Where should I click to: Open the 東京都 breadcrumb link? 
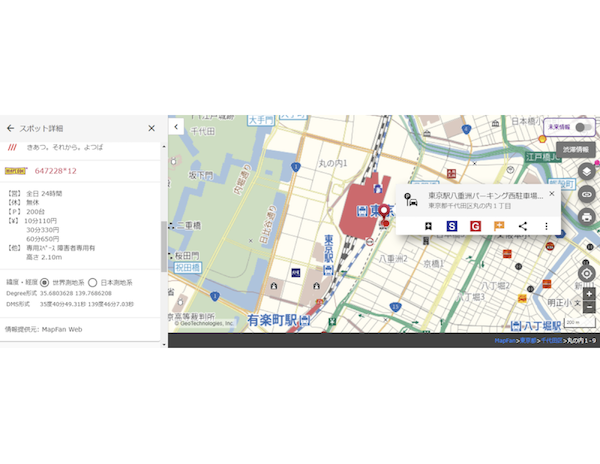(528, 340)
